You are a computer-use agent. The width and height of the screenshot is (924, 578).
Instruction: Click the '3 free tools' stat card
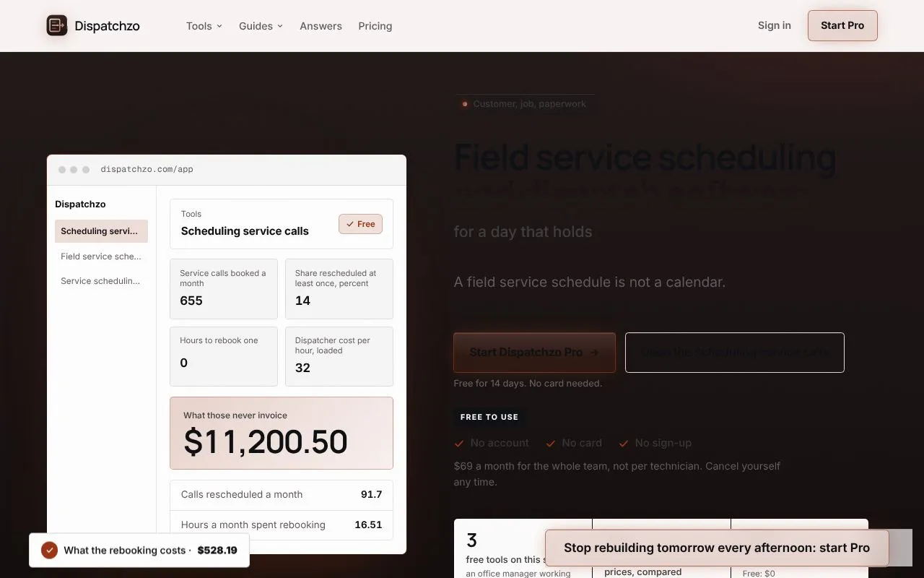(x=523, y=549)
